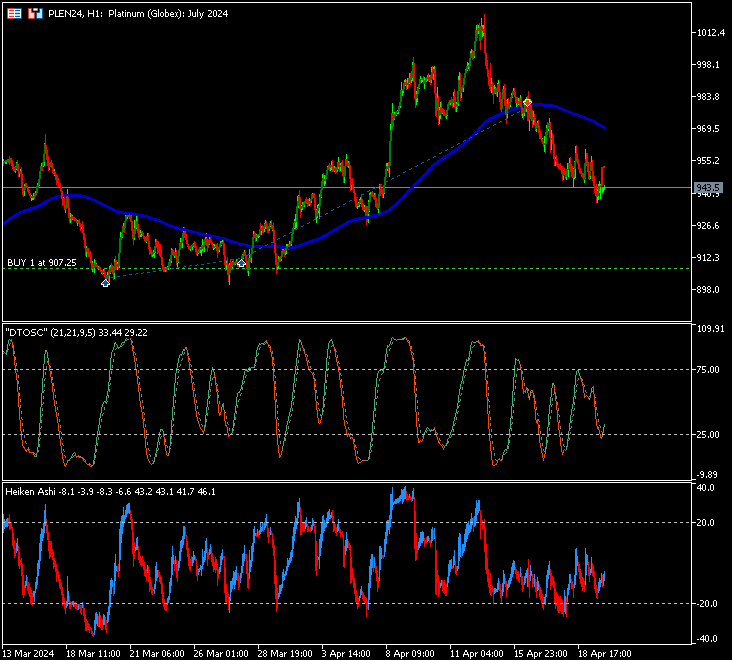
Task: Click the 898.0 price scale value
Action: 708,290
